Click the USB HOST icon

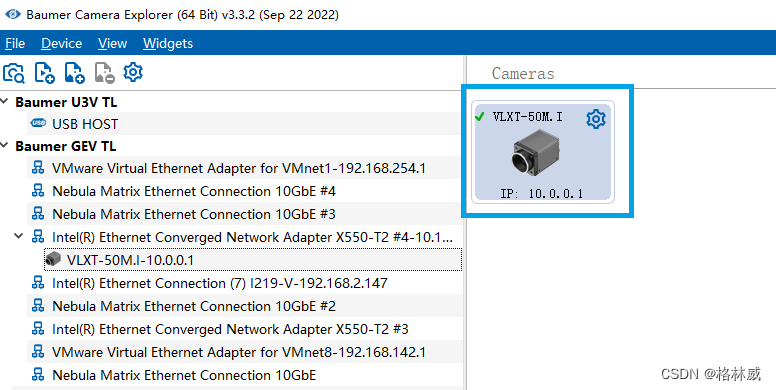tap(38, 123)
